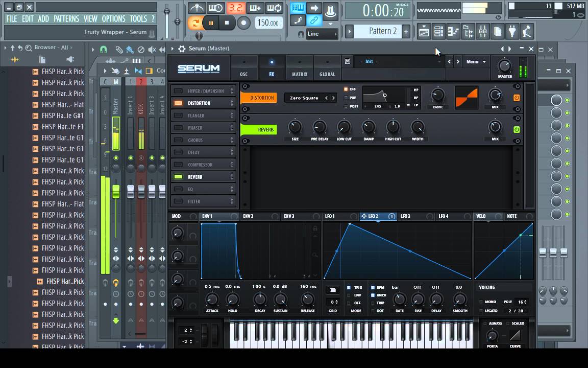Screen dimensions: 588x368
Task: Toggle pattern/song mode orange button
Action: pyautogui.click(x=195, y=23)
